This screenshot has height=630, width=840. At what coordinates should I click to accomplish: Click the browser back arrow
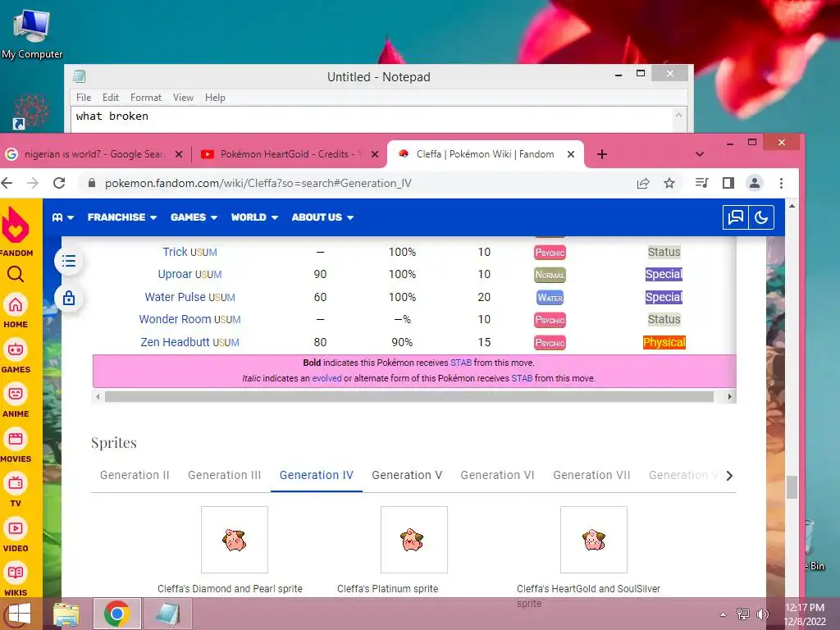tap(7, 183)
